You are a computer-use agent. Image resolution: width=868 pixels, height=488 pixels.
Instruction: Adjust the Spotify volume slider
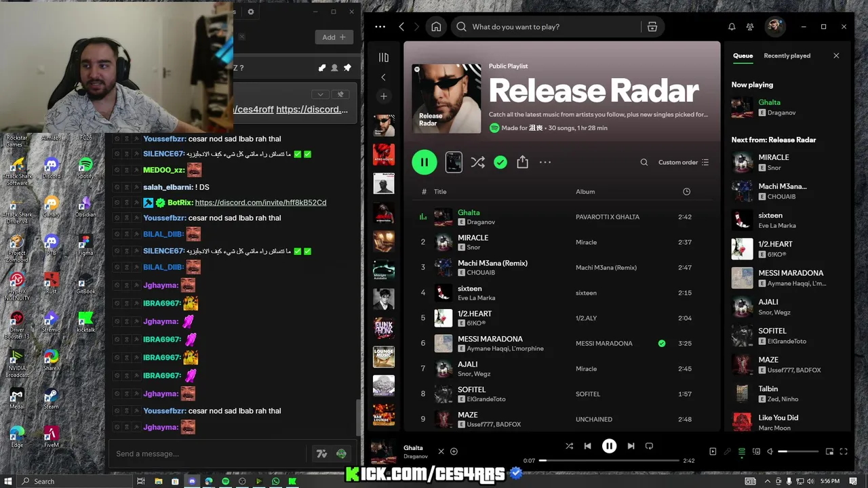coord(800,451)
